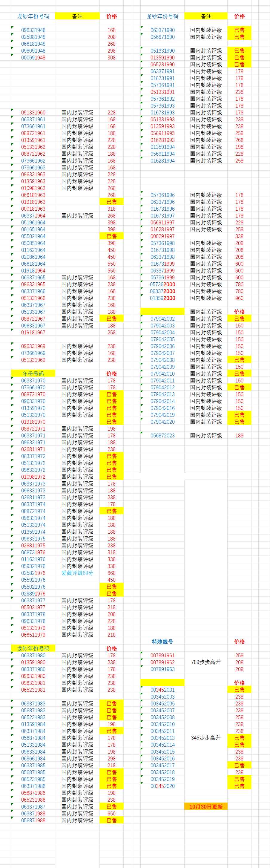270x868 pixels.
Task: Click the 特殊靓号 section header
Action: click(162, 642)
